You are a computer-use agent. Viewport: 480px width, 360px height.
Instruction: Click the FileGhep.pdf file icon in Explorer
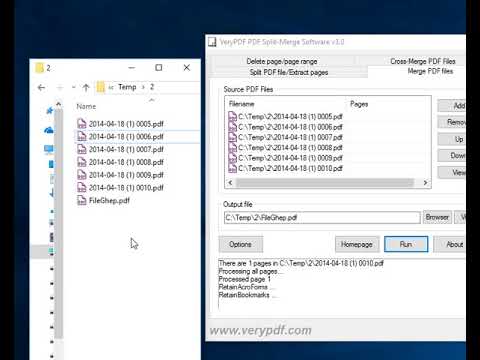click(x=82, y=200)
